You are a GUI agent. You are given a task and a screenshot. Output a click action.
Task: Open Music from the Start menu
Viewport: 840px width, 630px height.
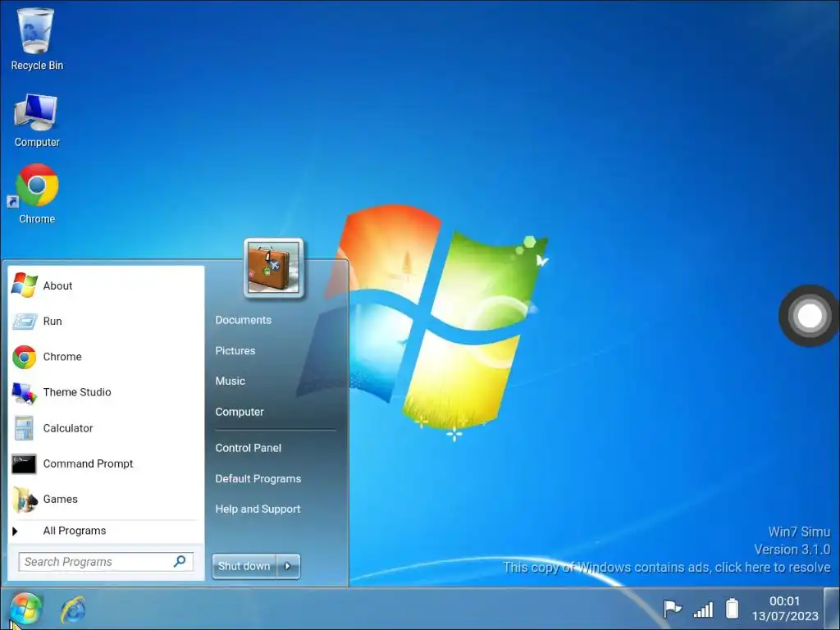coord(231,381)
